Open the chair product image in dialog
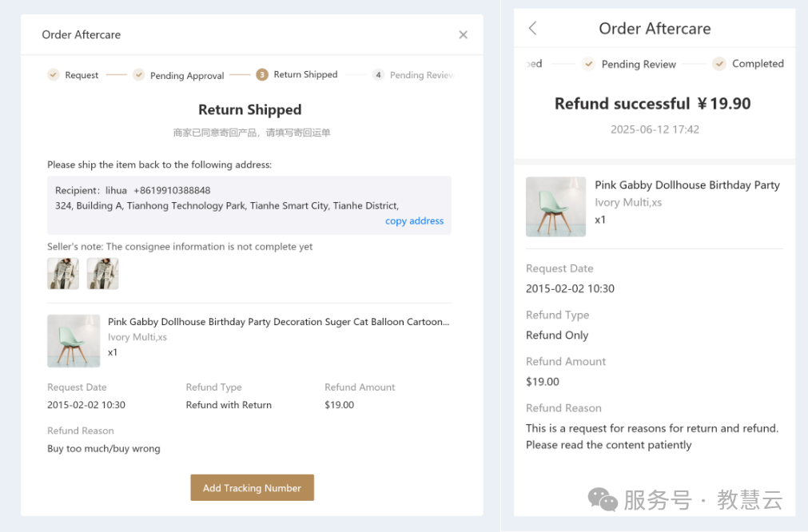The height and width of the screenshot is (532, 808). point(74,340)
